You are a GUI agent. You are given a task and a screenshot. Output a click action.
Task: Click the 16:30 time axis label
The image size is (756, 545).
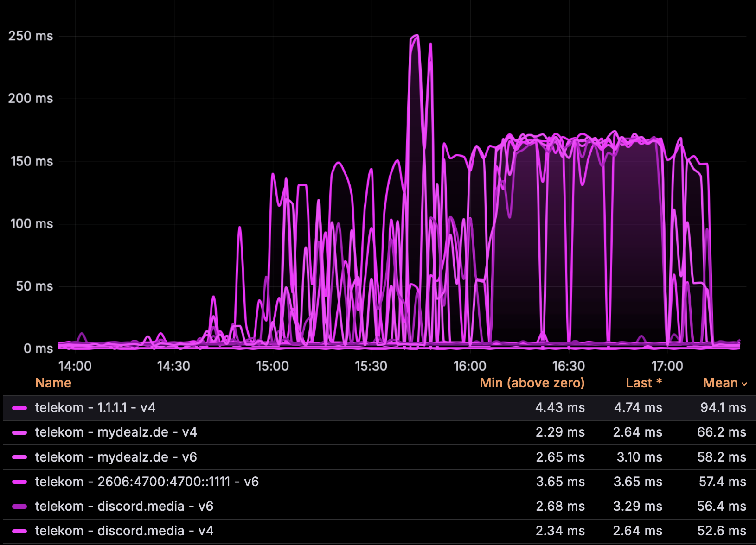(x=569, y=366)
